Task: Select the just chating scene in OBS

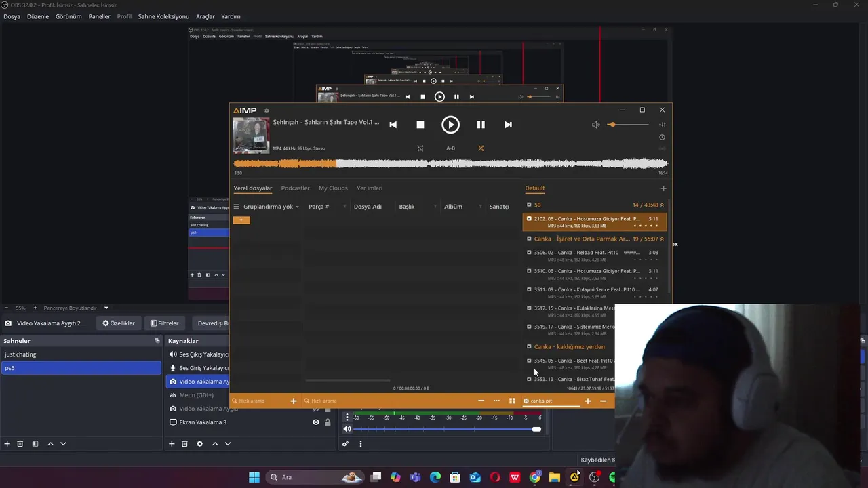Action: [x=81, y=354]
